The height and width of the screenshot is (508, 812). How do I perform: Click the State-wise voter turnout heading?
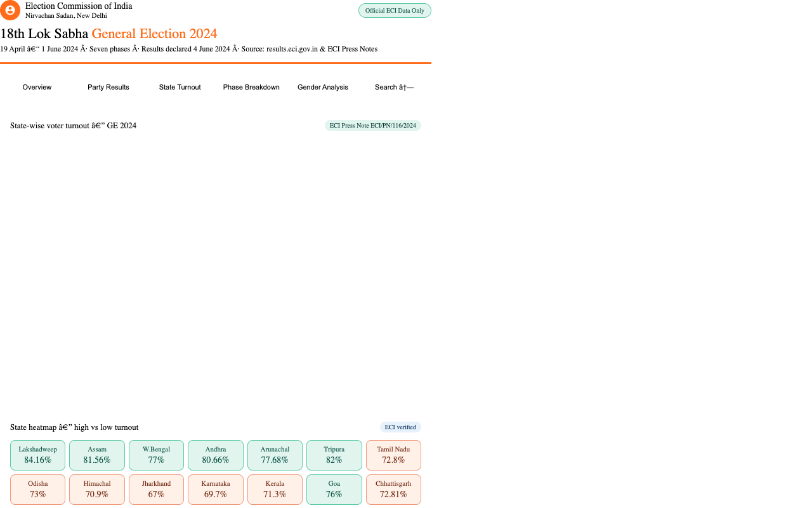(x=73, y=126)
